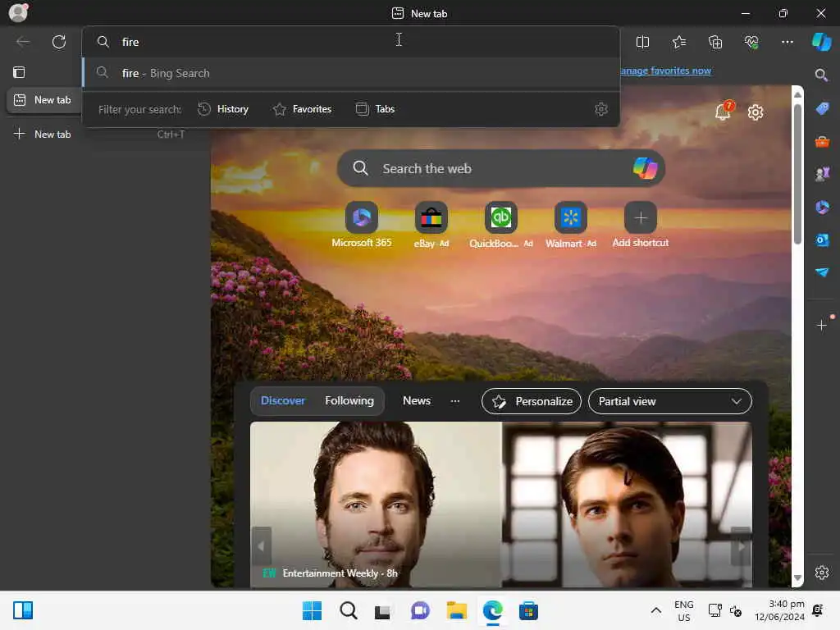Open Microsoft Store from taskbar
The image size is (840, 630).
tap(528, 610)
